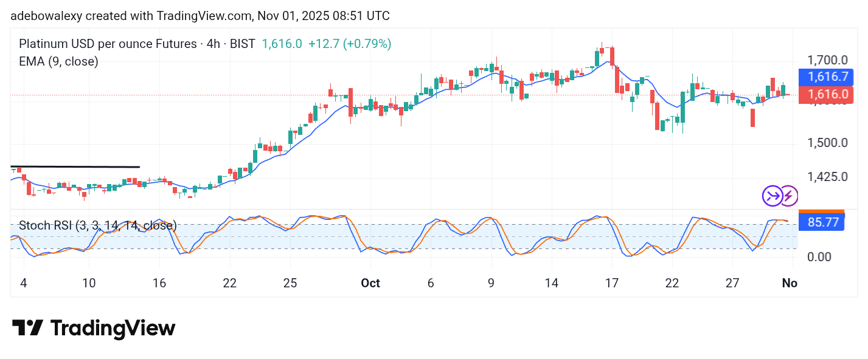Click the EMA (9, close) indicator legend

click(x=58, y=61)
